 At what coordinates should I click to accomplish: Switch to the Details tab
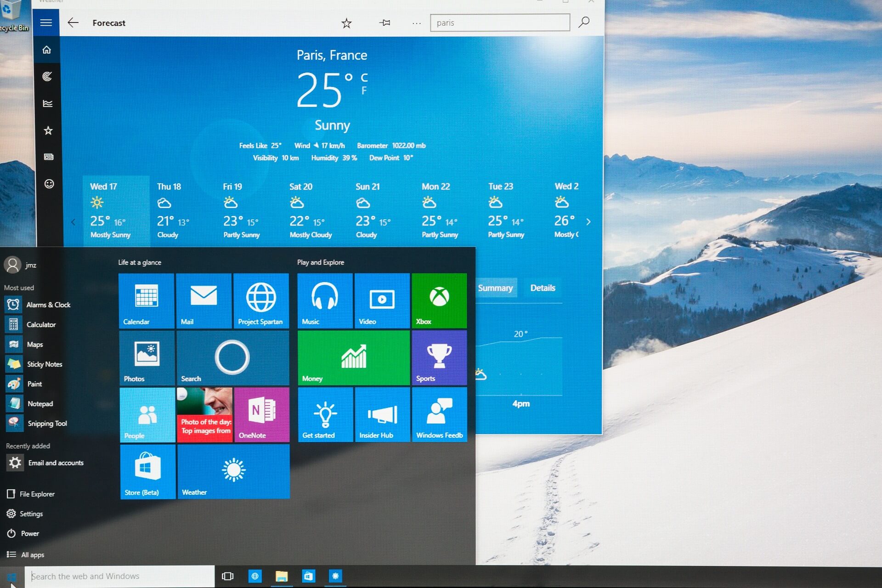coord(543,288)
